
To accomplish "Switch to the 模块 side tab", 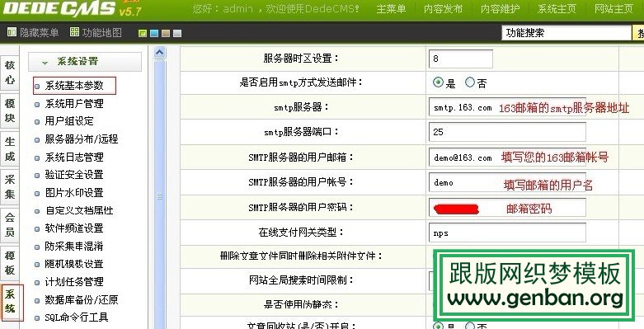I will click(x=9, y=110).
